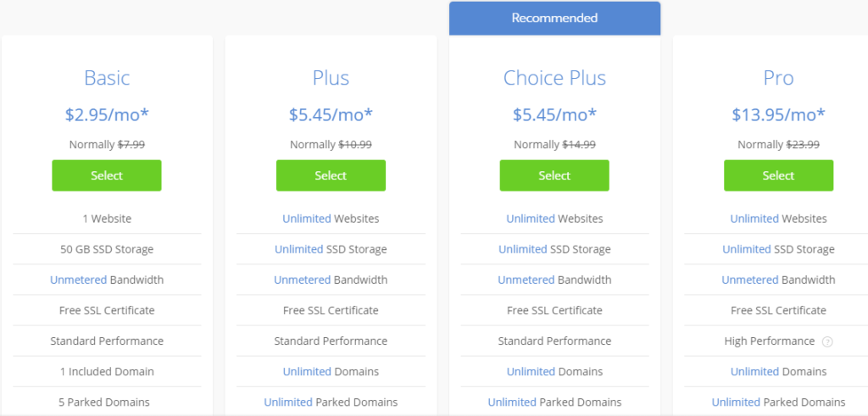868x416 pixels.
Task: Click the Choice Plus plan title
Action: (554, 78)
